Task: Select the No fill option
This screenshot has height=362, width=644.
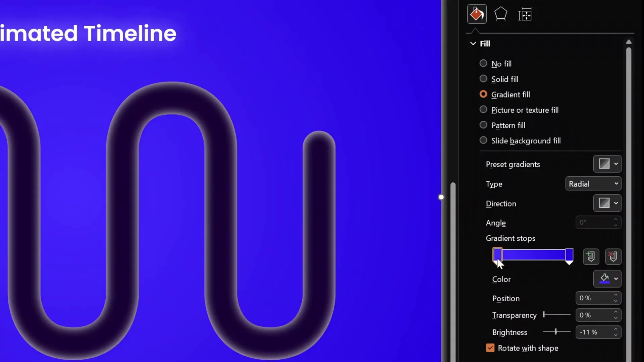Action: tap(483, 63)
